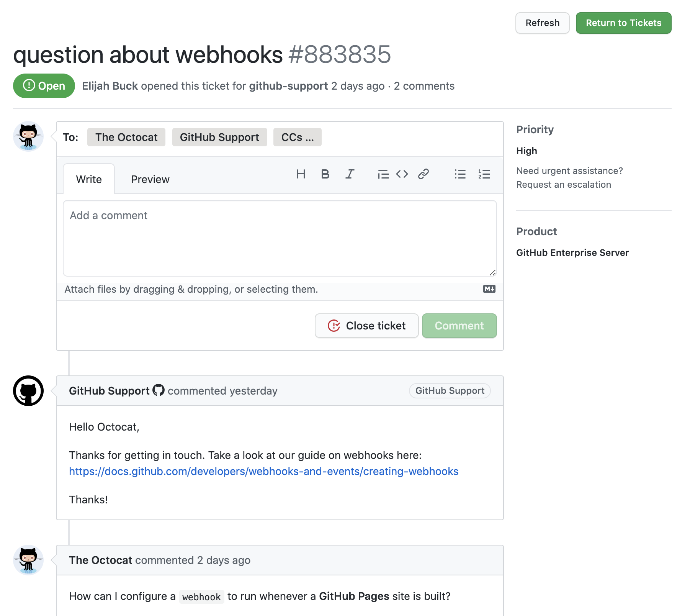Click the Open status badge

[x=44, y=86]
